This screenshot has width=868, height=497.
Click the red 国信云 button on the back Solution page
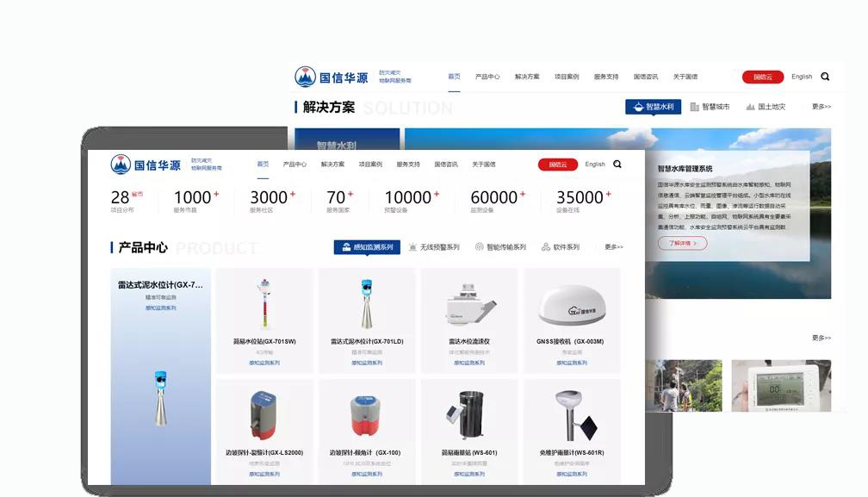(763, 77)
